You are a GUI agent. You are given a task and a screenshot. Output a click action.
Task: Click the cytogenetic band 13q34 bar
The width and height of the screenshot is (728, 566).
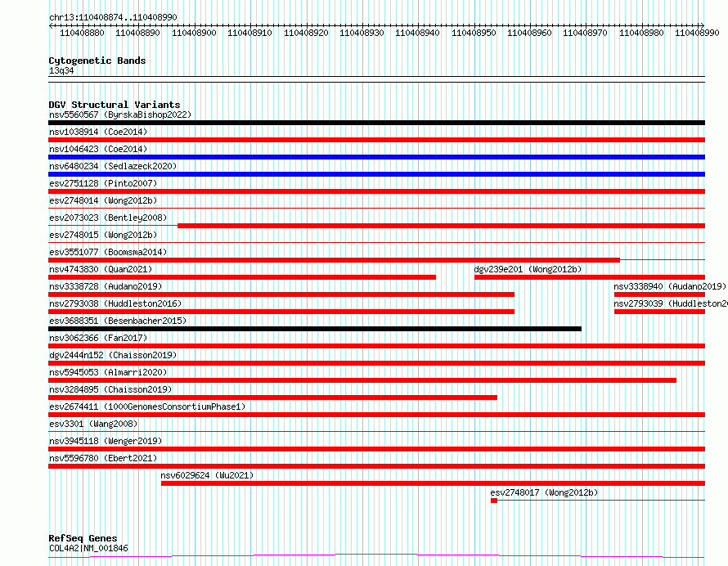click(x=376, y=79)
